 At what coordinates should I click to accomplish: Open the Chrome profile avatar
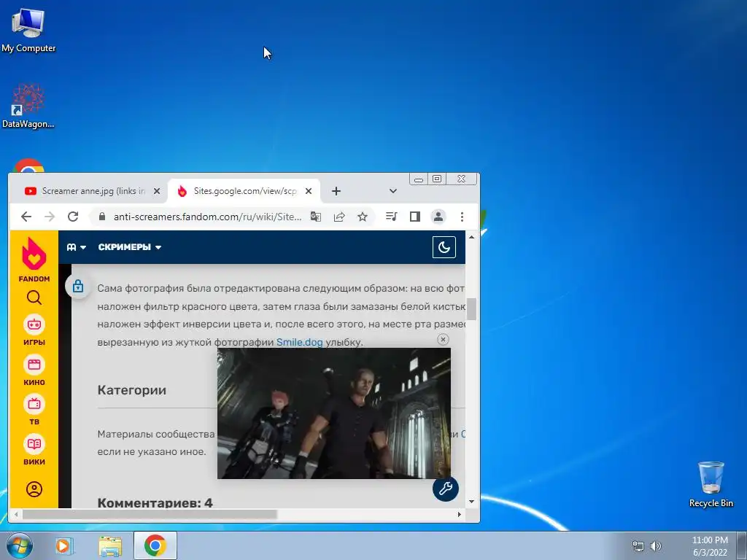click(438, 217)
